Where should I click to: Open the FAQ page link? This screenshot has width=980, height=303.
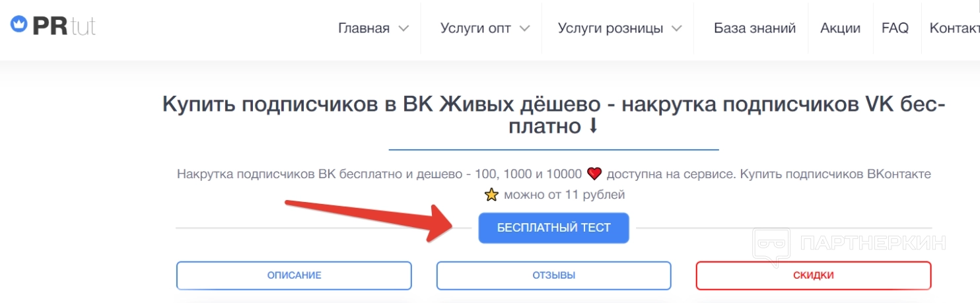pyautogui.click(x=895, y=28)
